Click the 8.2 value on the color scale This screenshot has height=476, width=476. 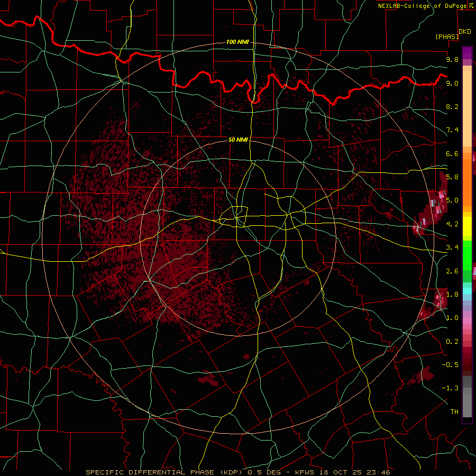pos(452,106)
